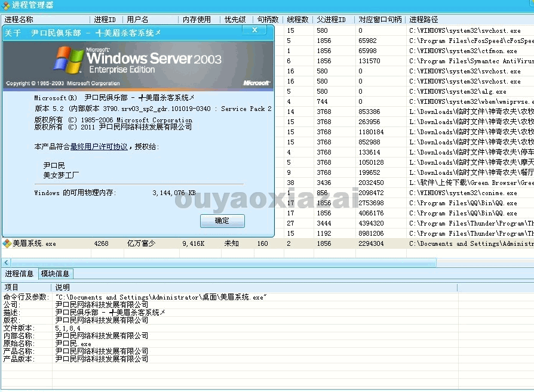Sort by the 线程数 column header
The image size is (534, 392).
click(x=298, y=20)
